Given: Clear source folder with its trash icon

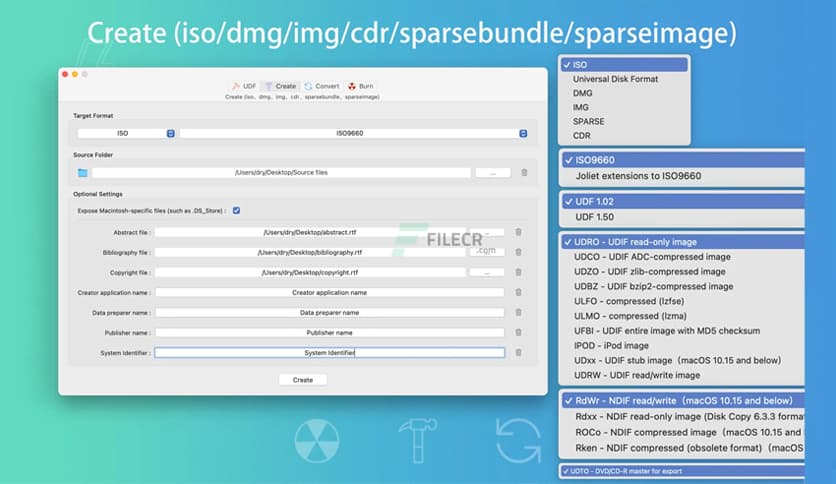Looking at the screenshot, I should (524, 173).
